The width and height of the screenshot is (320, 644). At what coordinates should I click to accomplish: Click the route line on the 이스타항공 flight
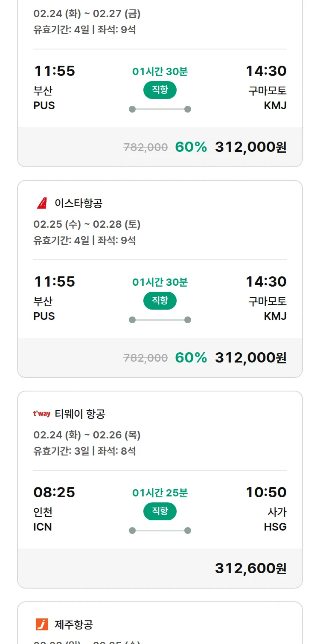[x=160, y=320]
